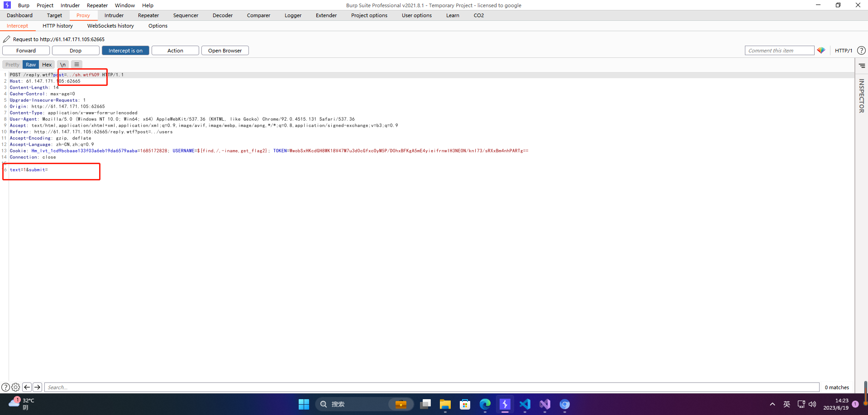Switch to the Dashboard tab
The width and height of the screenshot is (868, 415).
[19, 15]
